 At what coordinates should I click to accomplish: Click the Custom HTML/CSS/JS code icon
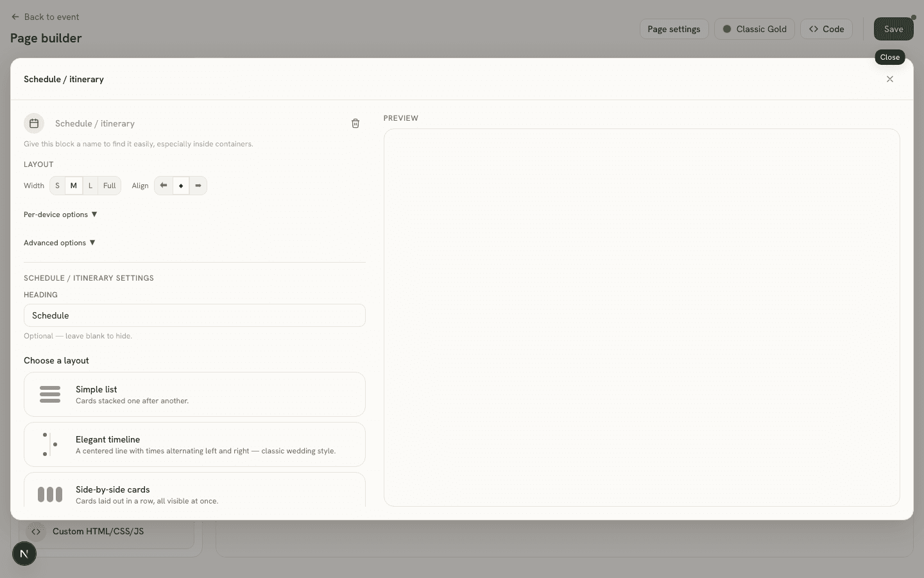(x=36, y=531)
